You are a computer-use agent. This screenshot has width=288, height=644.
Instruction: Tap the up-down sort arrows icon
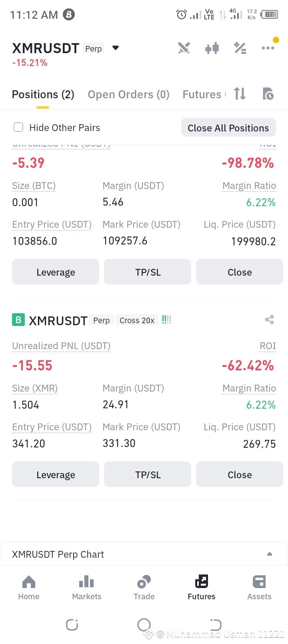click(x=240, y=94)
